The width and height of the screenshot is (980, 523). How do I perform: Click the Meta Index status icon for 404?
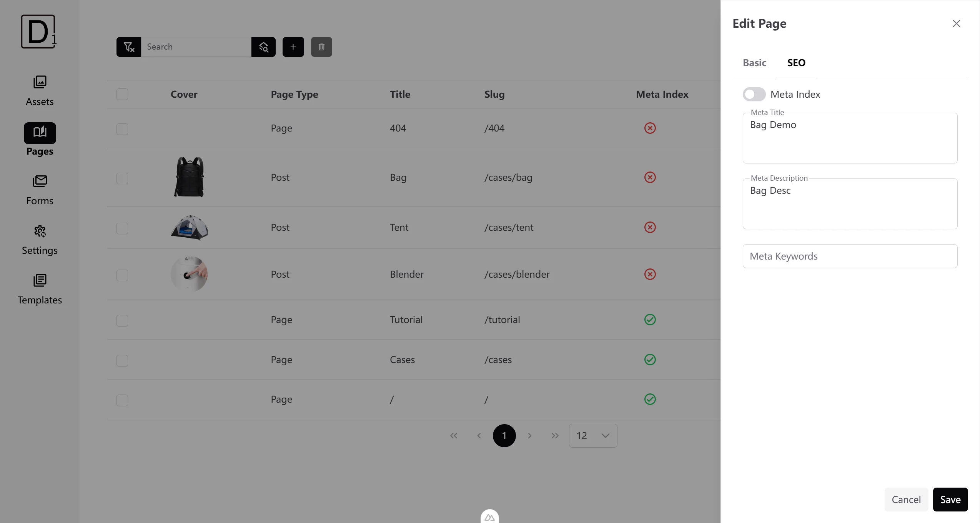[x=650, y=128]
